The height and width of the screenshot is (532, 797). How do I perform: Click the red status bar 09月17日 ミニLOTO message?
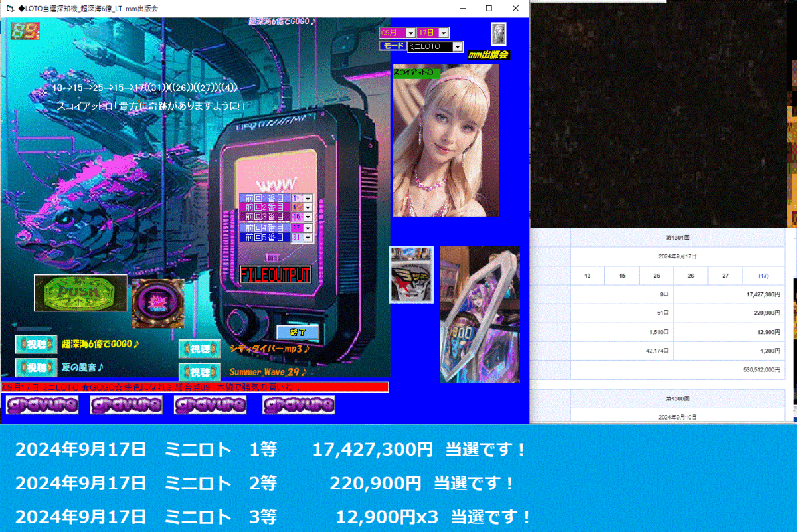tap(195, 387)
